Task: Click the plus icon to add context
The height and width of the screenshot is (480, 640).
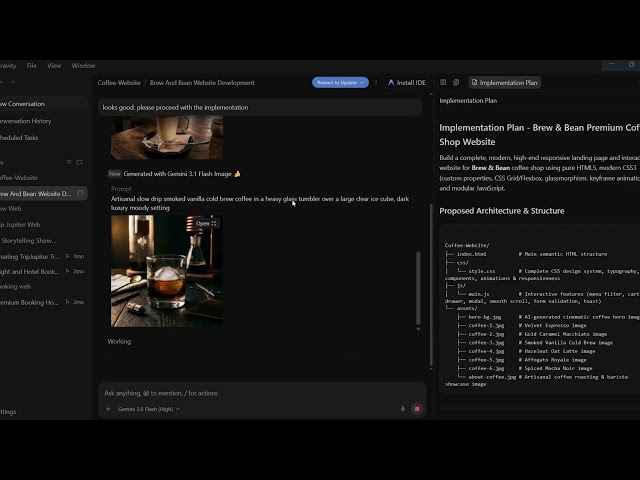Action: coord(108,409)
